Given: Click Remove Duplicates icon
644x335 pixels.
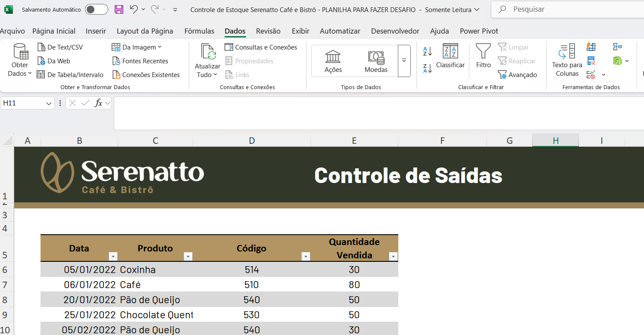Looking at the screenshot, I should tap(591, 61).
